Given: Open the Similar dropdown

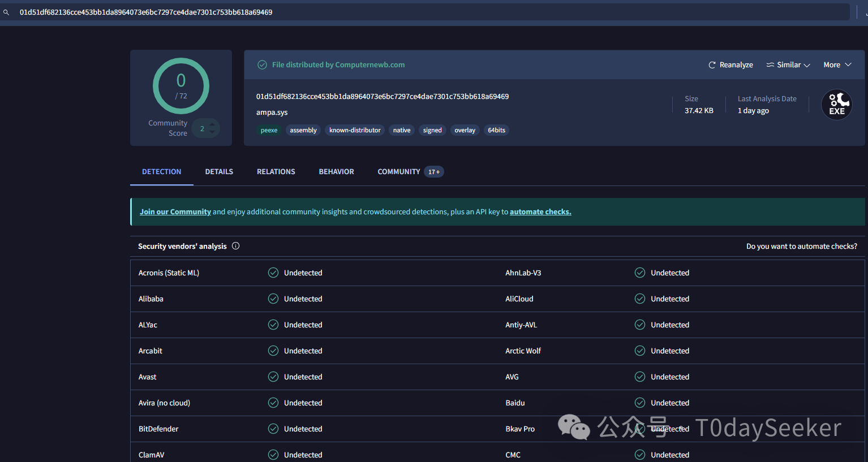Looking at the screenshot, I should 788,65.
